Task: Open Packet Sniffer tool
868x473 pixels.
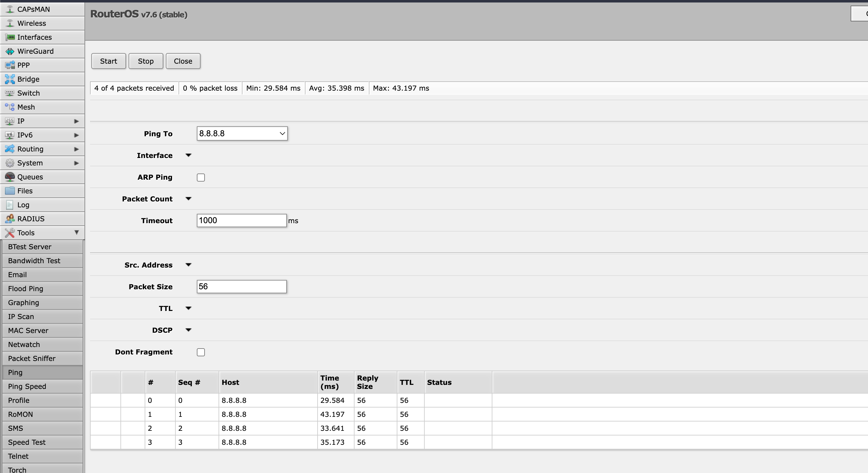Action: (43, 359)
